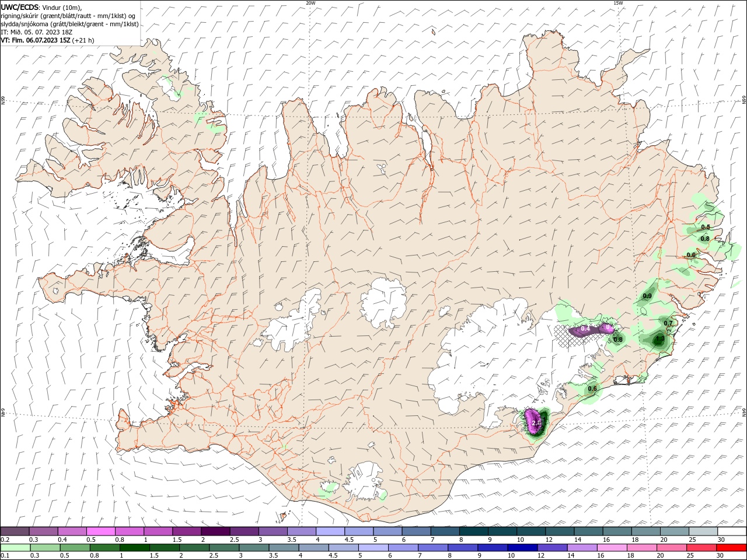Click the IT: Mið. 05. 07. 2023 18Z line

[x=36, y=32]
